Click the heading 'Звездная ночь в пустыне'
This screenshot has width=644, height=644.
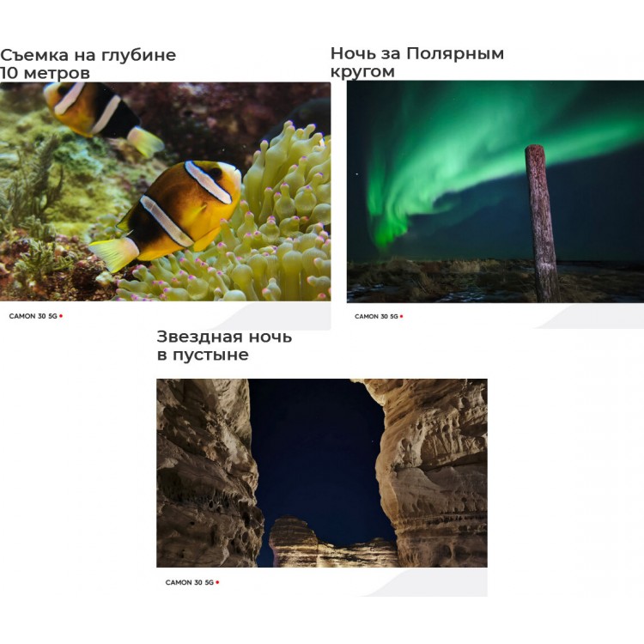[224, 345]
